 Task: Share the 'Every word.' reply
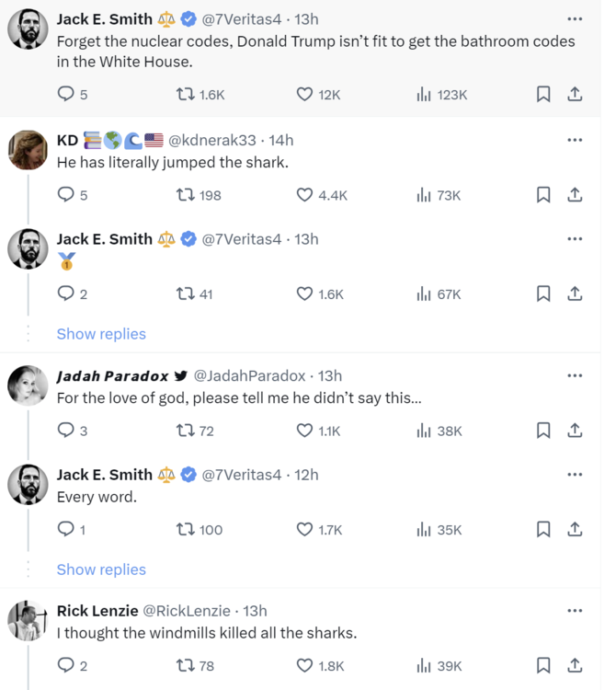(x=575, y=529)
